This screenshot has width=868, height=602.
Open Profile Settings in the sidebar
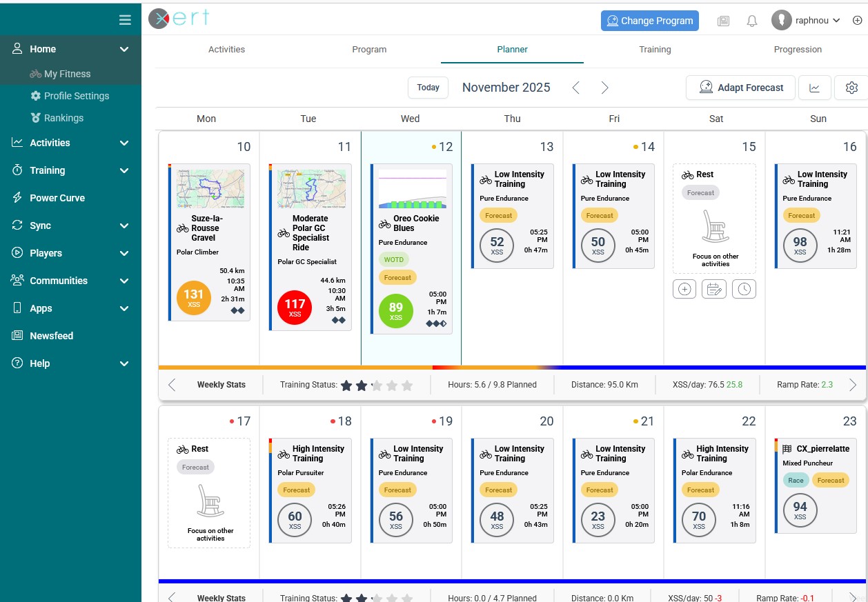click(x=76, y=96)
